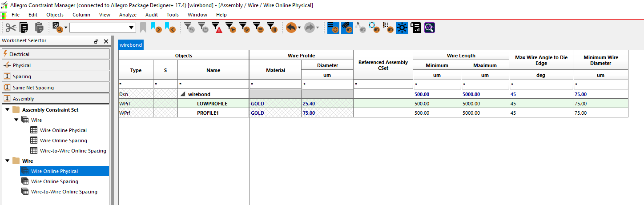Open the Window menu
This screenshot has width=644, height=205.
[197, 15]
